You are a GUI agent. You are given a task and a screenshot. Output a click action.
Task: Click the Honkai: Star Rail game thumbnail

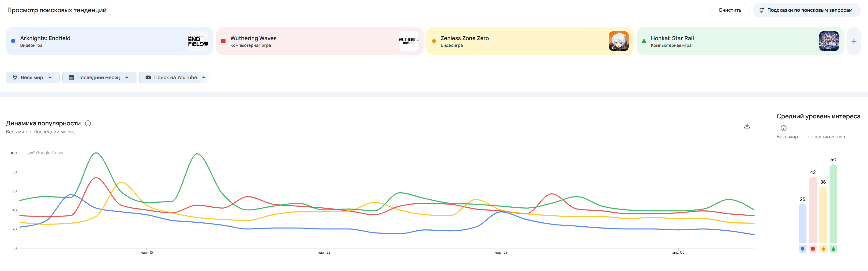pos(829,41)
